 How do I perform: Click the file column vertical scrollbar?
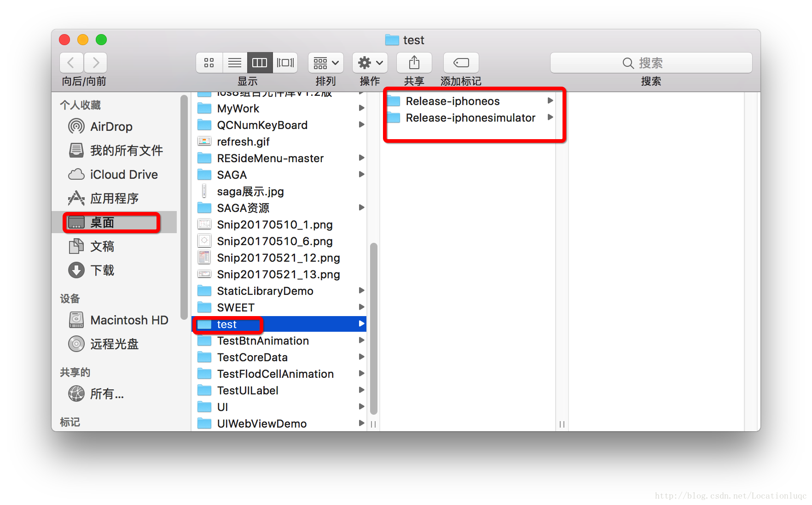click(x=374, y=329)
